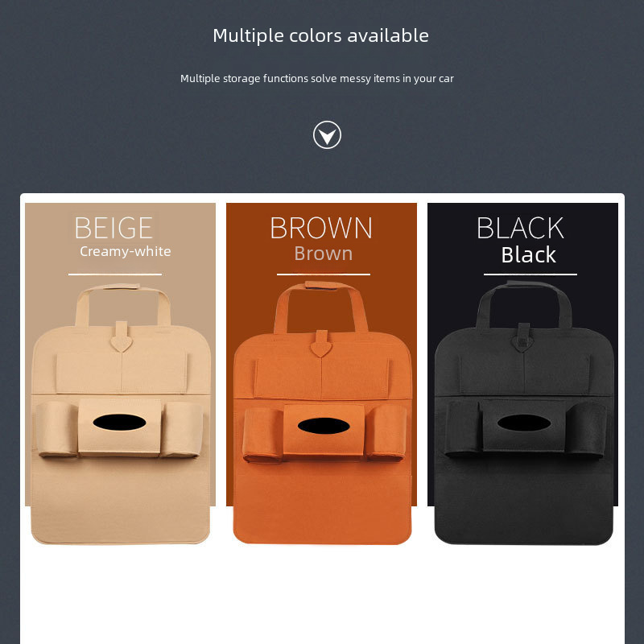Click the black organizer's tissue slot
Screen dimensions: 644x644
point(524,423)
